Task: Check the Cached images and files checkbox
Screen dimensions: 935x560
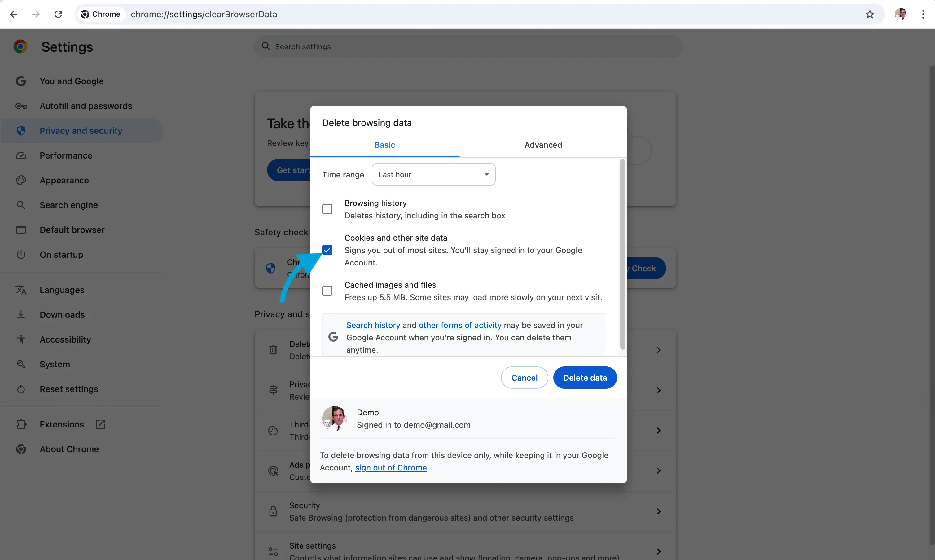Action: pyautogui.click(x=327, y=291)
